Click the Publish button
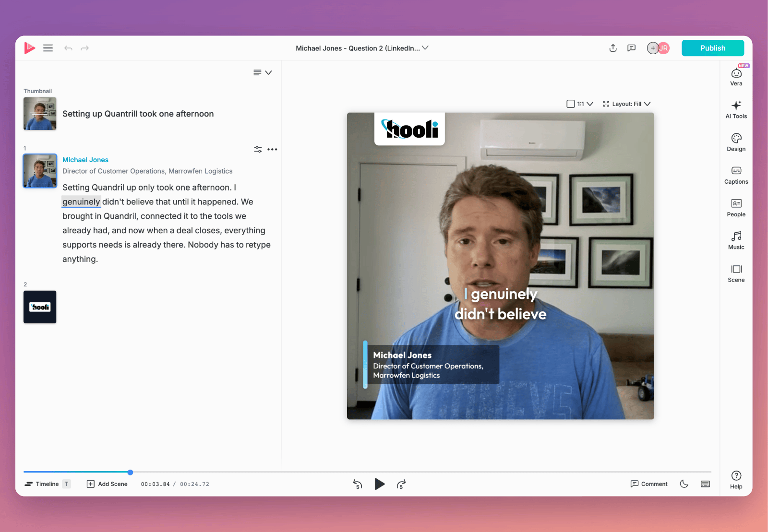The height and width of the screenshot is (532, 768). [x=713, y=48]
